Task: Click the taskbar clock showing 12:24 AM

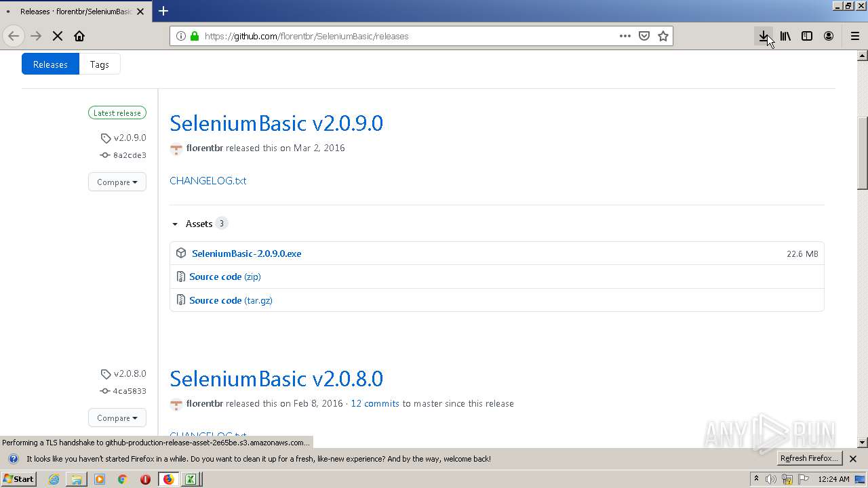Action: click(833, 479)
